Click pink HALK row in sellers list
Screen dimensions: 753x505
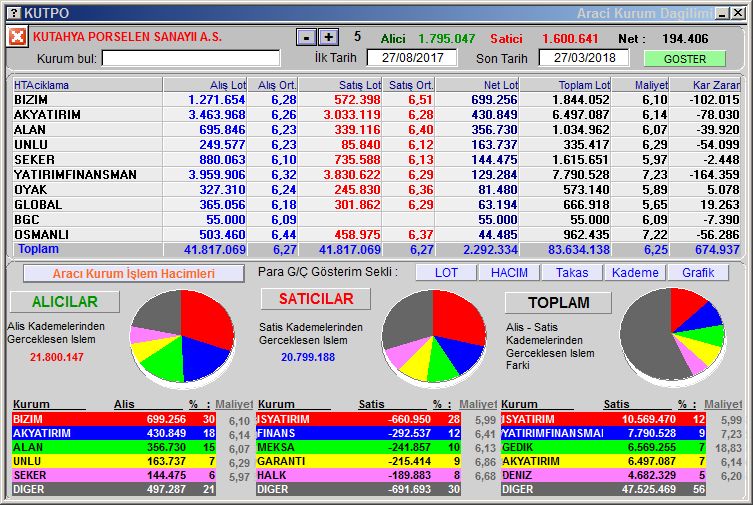click(359, 475)
